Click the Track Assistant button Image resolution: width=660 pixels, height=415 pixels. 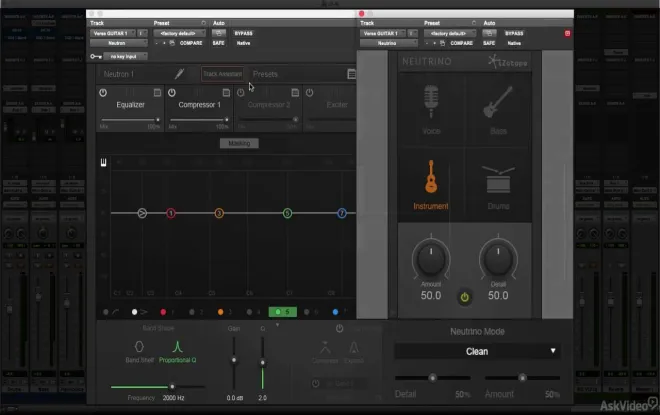coord(223,74)
